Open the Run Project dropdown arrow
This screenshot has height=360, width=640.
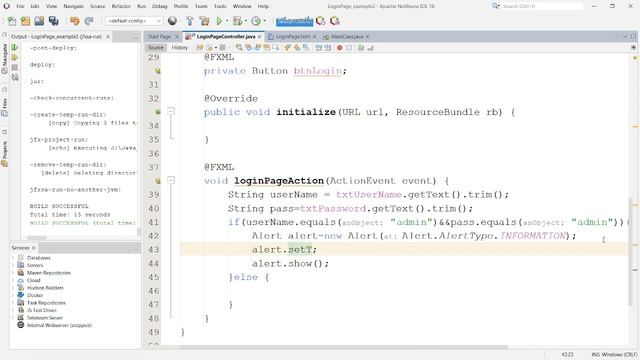(x=227, y=21)
